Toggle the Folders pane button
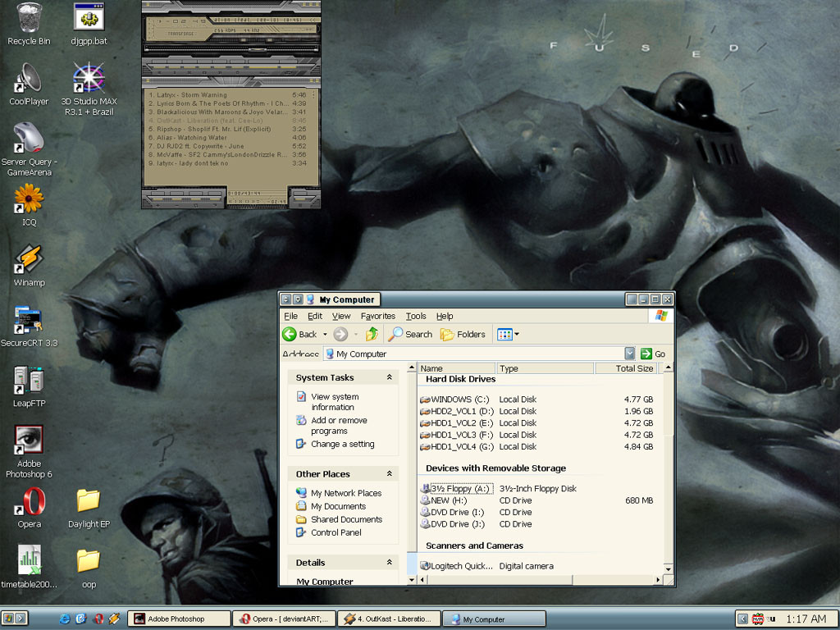 463,335
